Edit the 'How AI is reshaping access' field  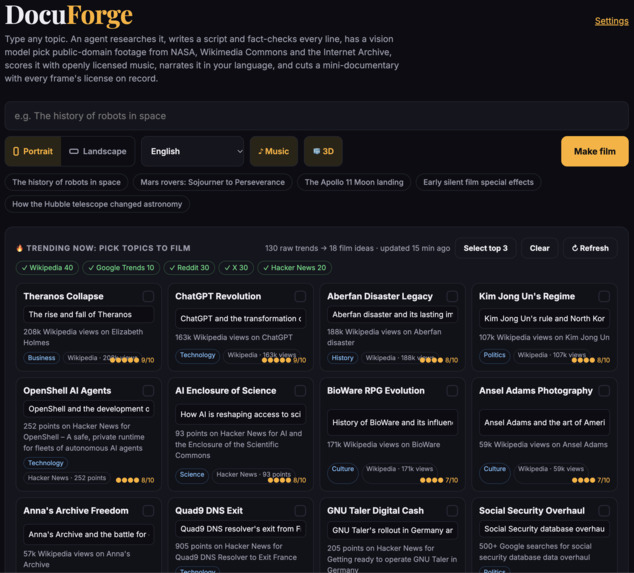coord(241,414)
